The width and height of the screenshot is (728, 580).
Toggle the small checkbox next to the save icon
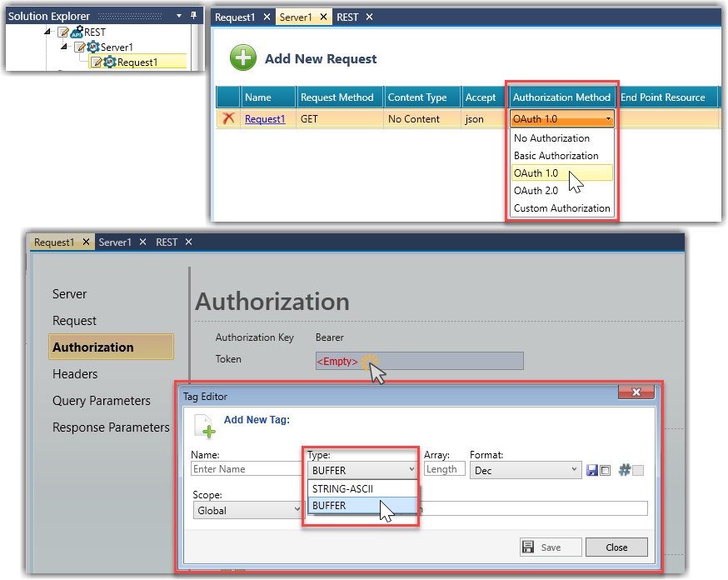coord(606,471)
